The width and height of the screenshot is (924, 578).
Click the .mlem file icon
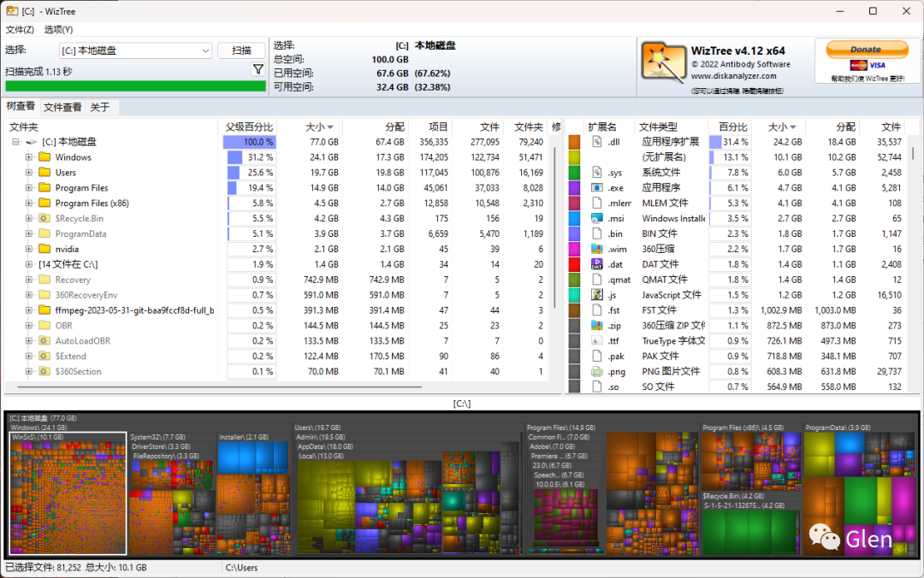coord(597,203)
